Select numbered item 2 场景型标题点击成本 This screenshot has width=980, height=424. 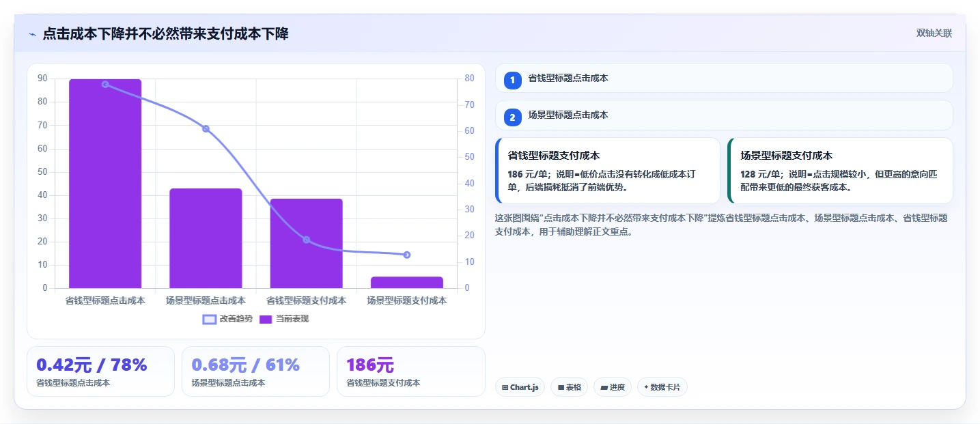coord(723,115)
